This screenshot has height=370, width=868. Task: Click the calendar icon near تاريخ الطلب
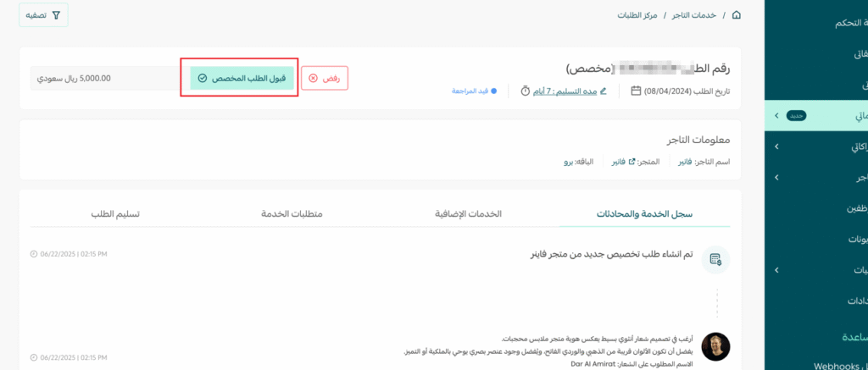(x=637, y=91)
